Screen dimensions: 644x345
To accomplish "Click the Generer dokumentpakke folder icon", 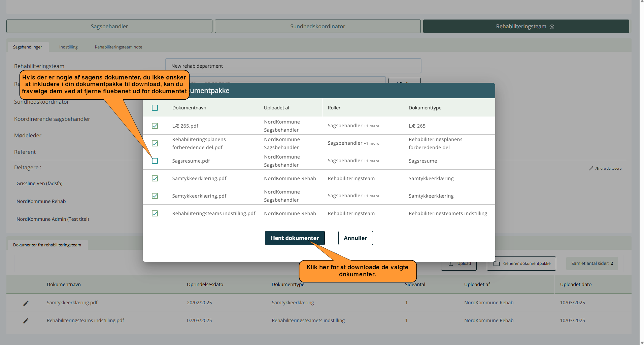I will tap(496, 264).
